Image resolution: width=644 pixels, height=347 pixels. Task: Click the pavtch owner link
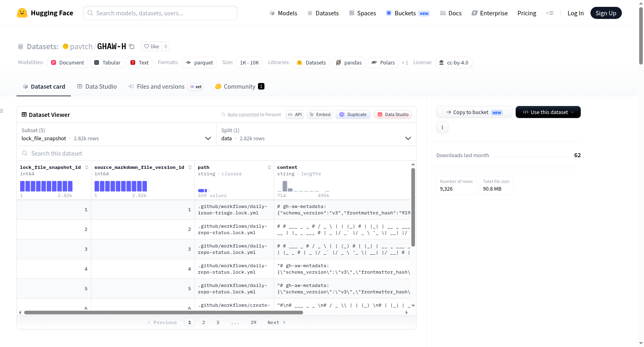tap(81, 46)
